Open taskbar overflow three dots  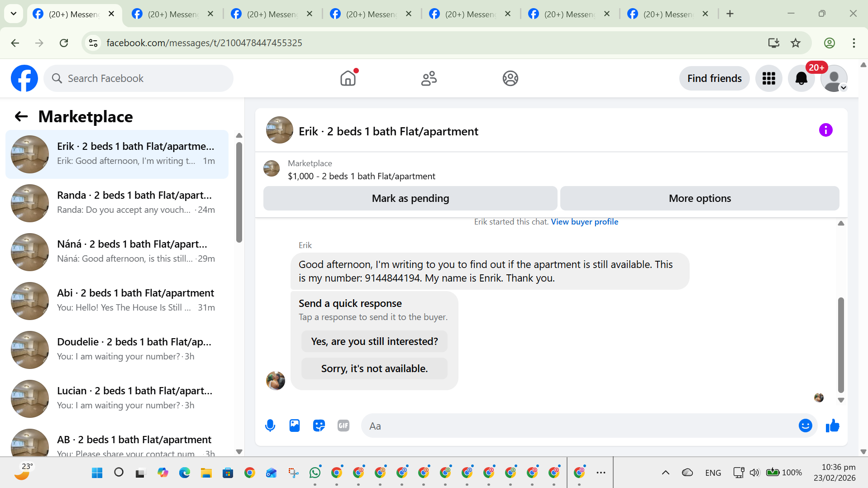click(601, 473)
